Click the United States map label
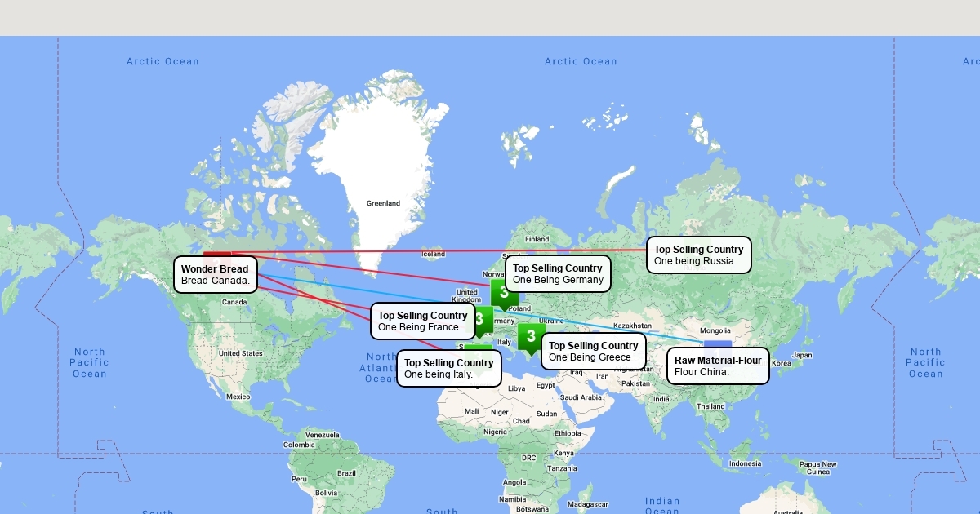980x514 pixels. click(240, 353)
